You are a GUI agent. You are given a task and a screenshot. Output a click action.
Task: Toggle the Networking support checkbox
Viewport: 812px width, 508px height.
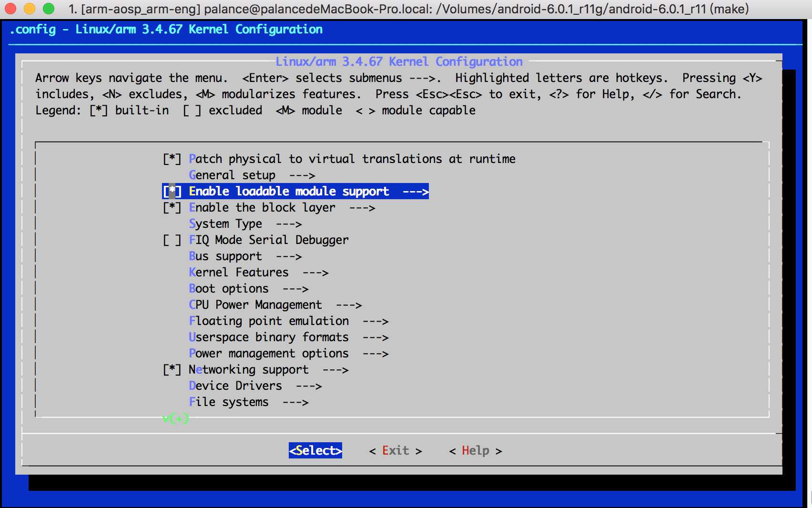point(172,369)
